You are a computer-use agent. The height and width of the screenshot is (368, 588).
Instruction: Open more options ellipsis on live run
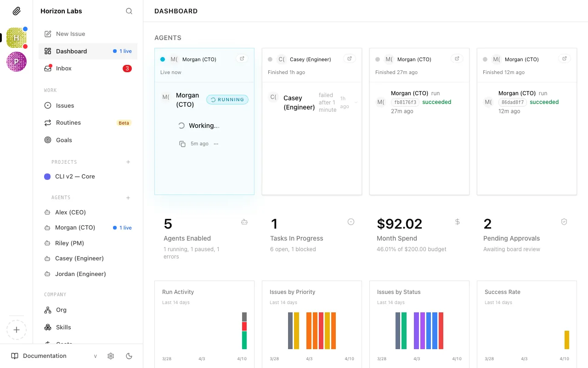pos(216,144)
